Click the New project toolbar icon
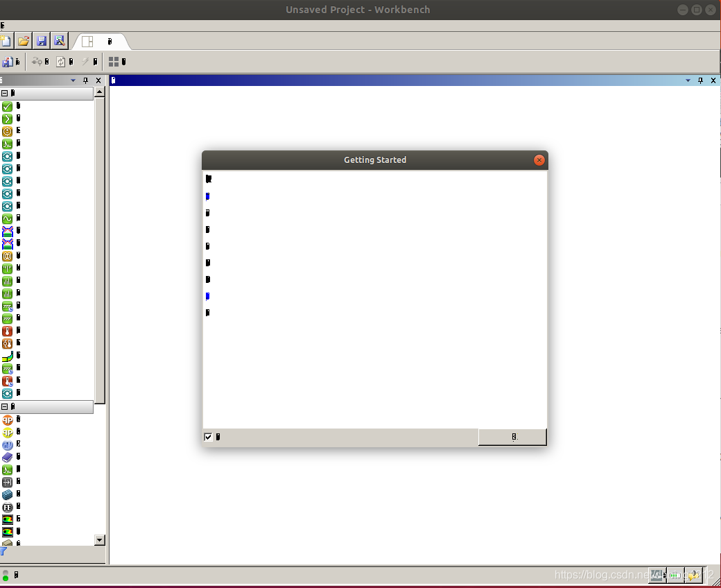The height and width of the screenshot is (588, 721). click(6, 41)
